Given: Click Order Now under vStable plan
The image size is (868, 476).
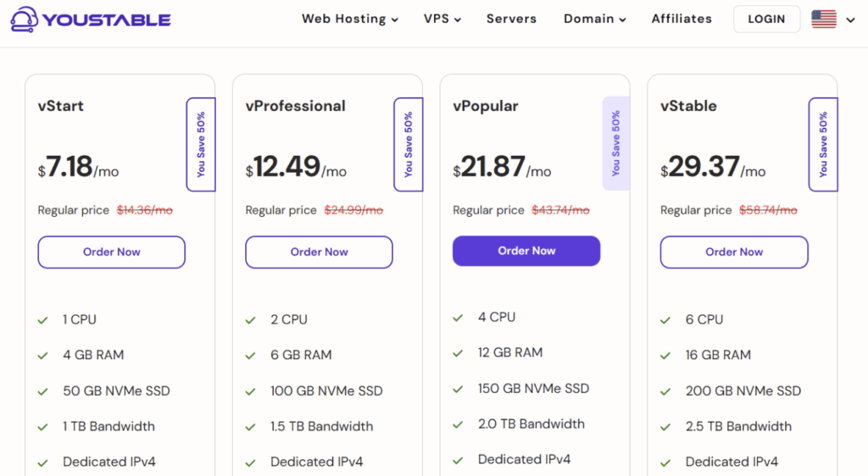Looking at the screenshot, I should click(x=734, y=252).
